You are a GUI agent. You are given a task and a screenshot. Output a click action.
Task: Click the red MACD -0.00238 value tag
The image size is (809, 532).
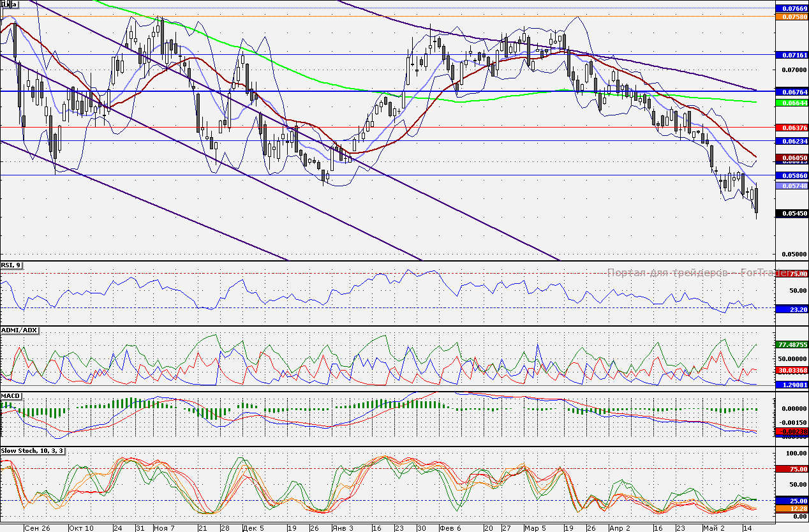(x=792, y=432)
